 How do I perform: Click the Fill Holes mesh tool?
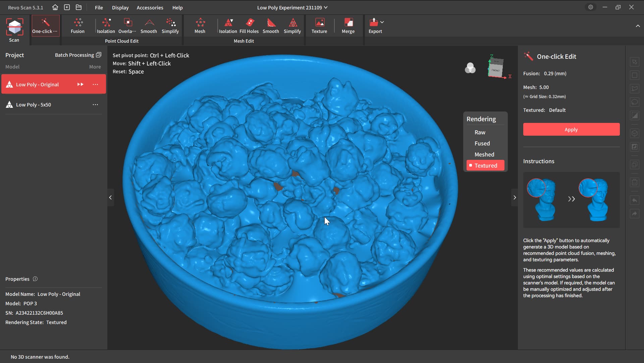point(249,26)
